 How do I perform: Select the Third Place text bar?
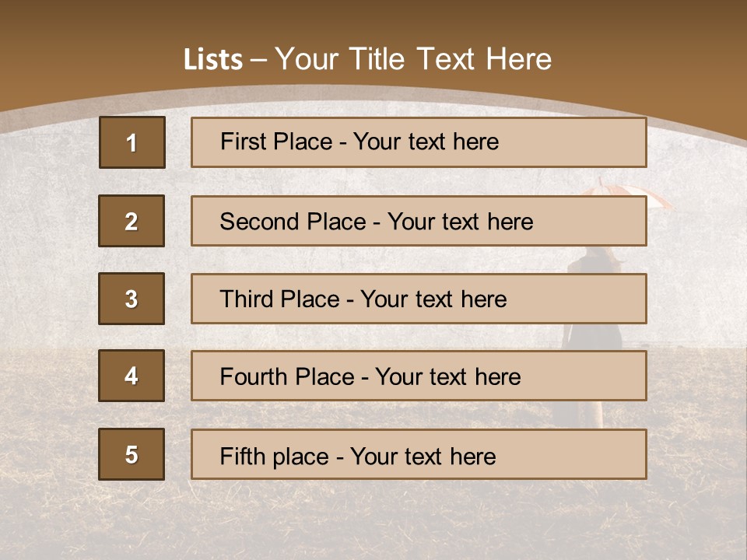coord(419,299)
